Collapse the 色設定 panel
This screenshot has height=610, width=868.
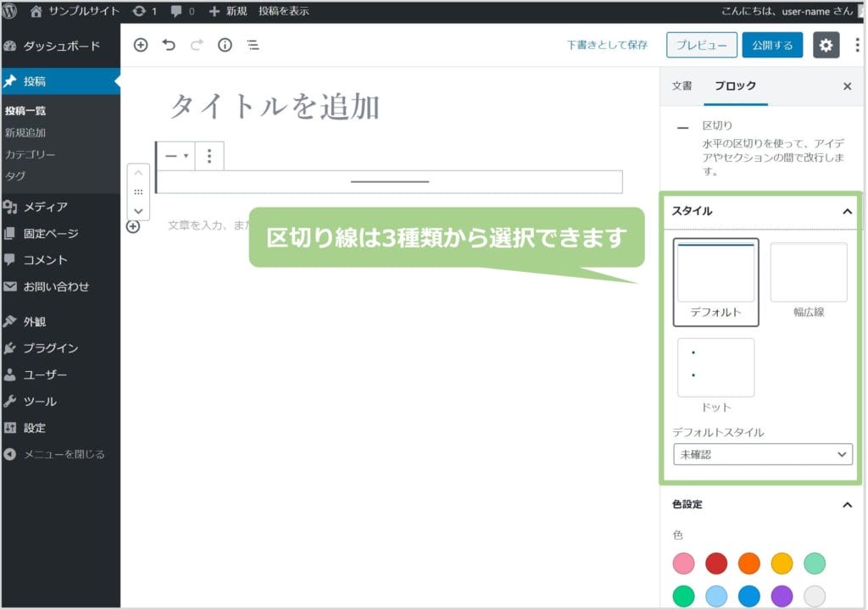click(x=761, y=505)
